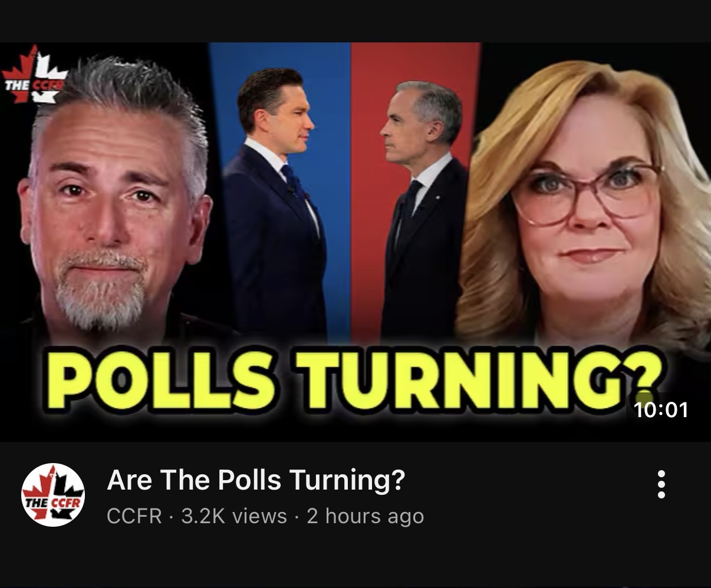Click the red panel at the thumbnail's top

click(x=416, y=59)
